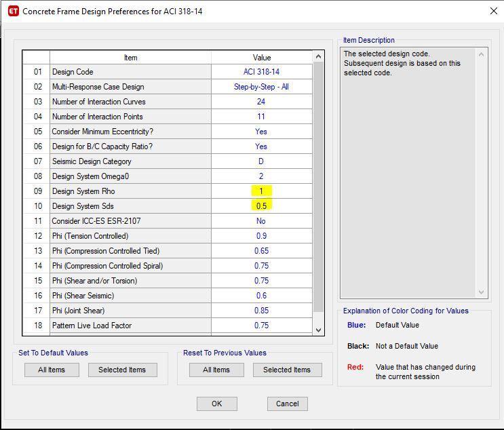Toggle Design for B/C Capacity Ratio value

261,146
